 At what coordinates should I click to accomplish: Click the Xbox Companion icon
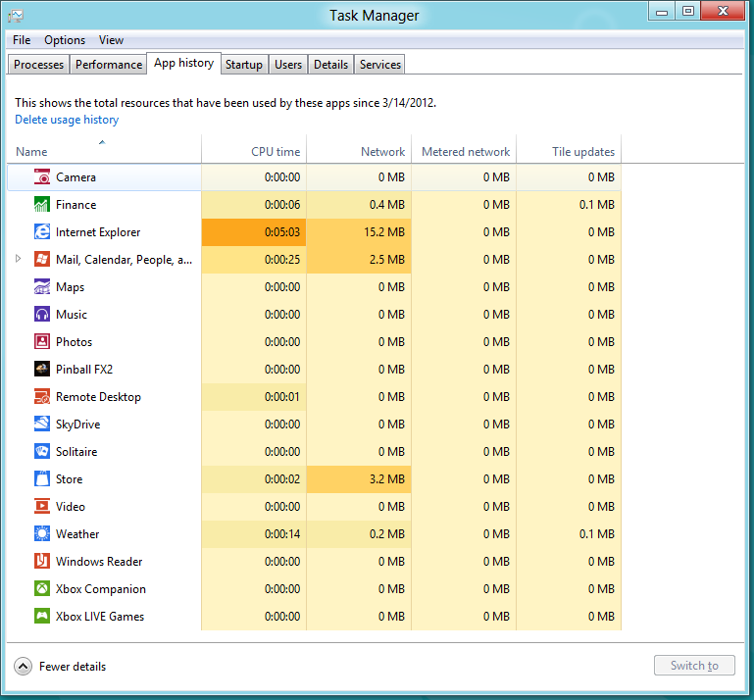[42, 588]
